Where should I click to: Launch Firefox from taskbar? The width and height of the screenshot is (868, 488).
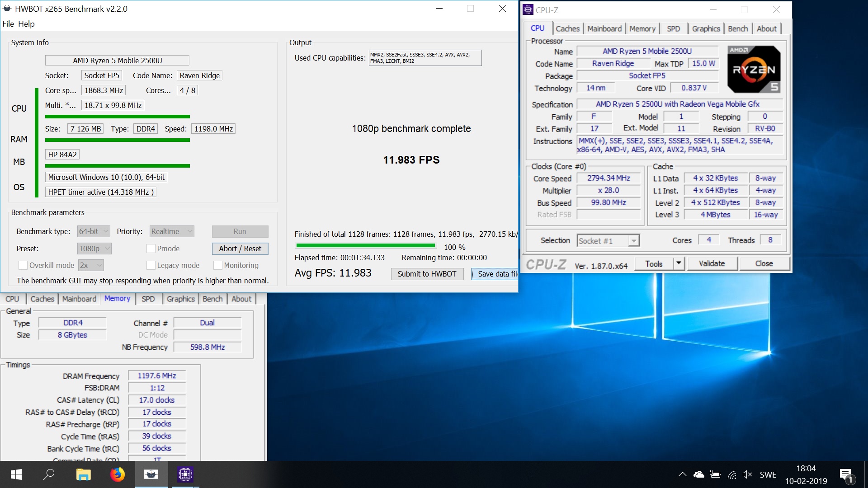[x=118, y=474]
